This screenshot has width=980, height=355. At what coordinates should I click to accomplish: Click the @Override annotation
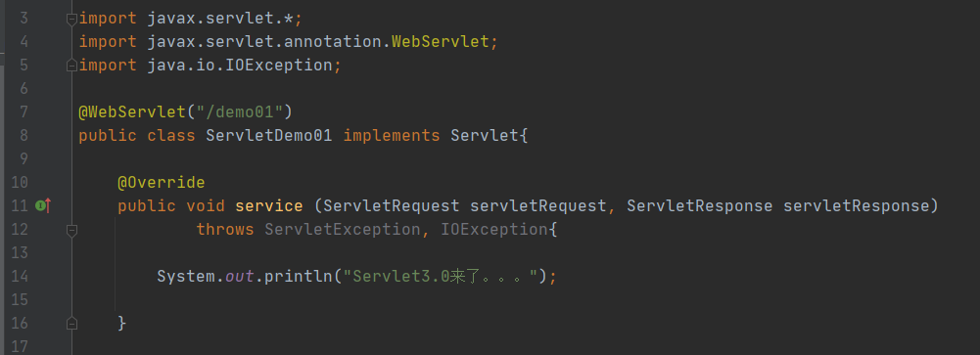pyautogui.click(x=162, y=183)
